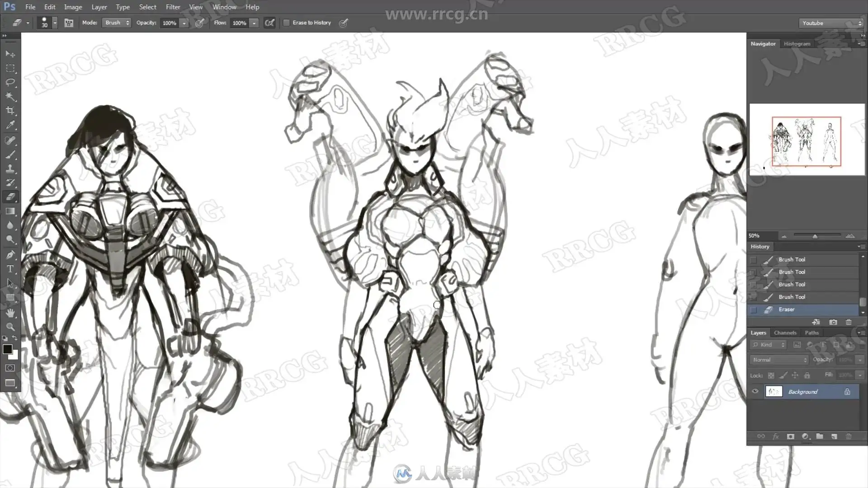
Task: Select the Hand tool
Action: click(x=10, y=312)
